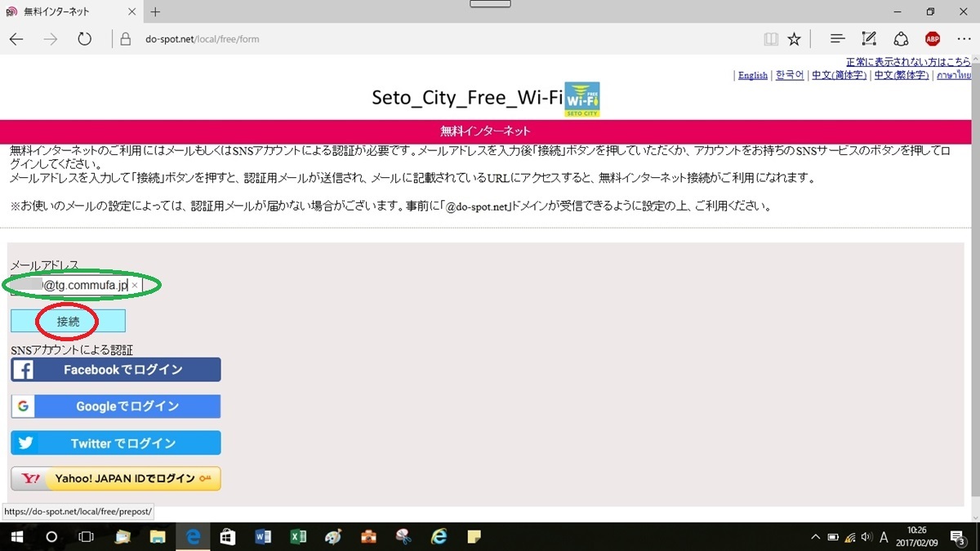Select the Thai language link
980x551 pixels.
coord(954,75)
